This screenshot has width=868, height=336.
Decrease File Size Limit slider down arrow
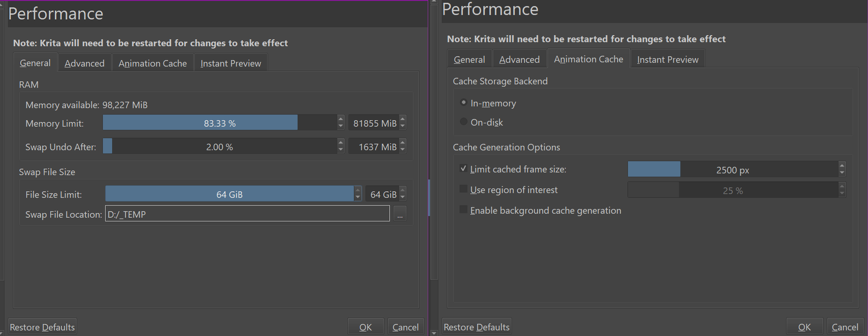pos(358,197)
